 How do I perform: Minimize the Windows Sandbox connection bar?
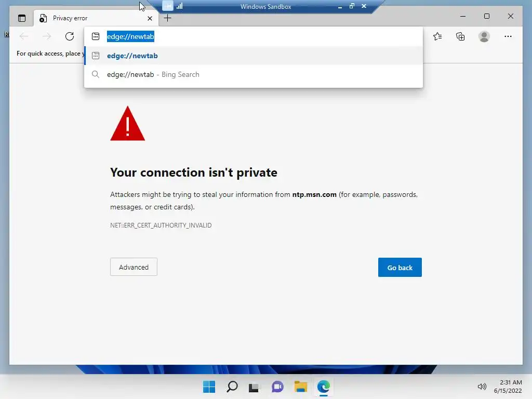340,6
